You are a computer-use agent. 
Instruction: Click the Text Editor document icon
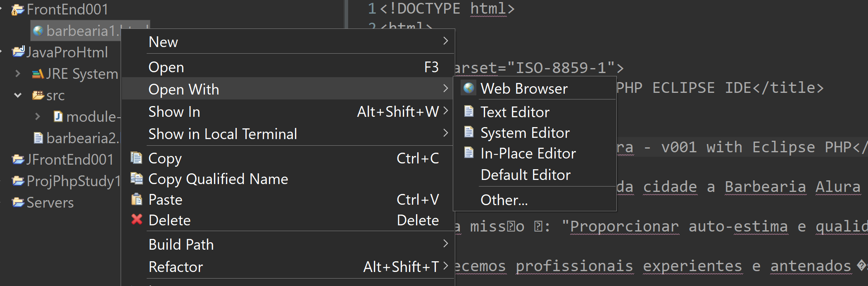point(468,111)
